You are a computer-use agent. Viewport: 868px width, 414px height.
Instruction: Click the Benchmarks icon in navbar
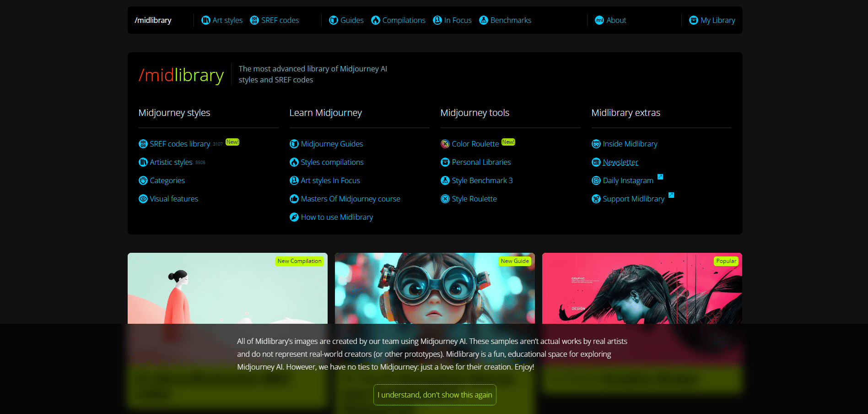pyautogui.click(x=484, y=20)
